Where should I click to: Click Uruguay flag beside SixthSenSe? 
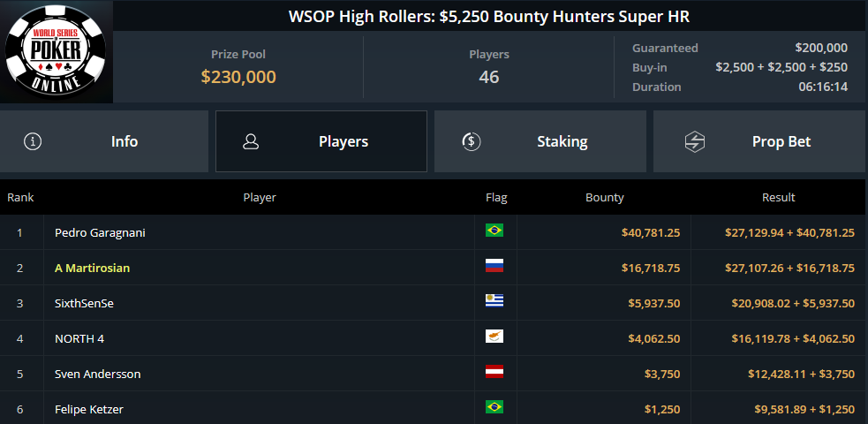494,300
